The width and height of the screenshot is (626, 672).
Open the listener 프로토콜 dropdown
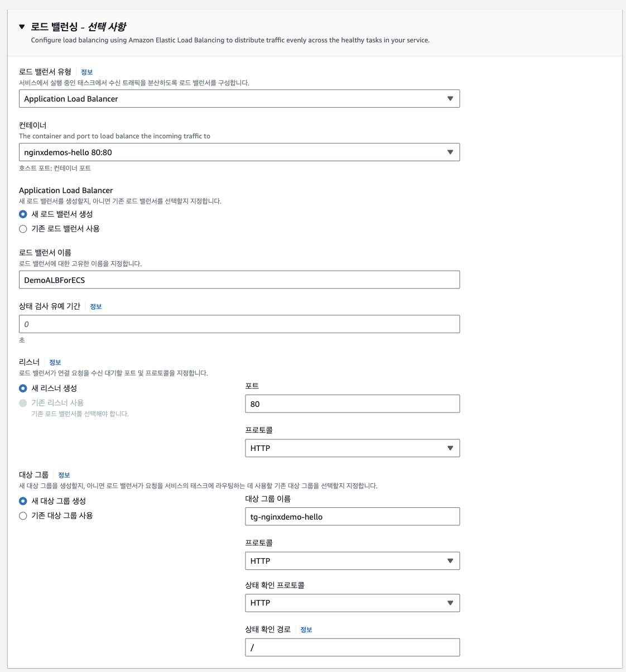click(352, 448)
